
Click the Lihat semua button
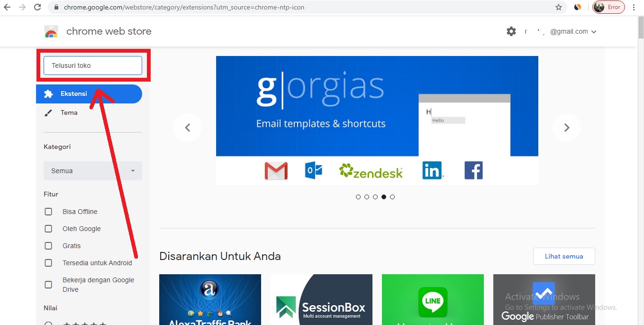pos(564,256)
